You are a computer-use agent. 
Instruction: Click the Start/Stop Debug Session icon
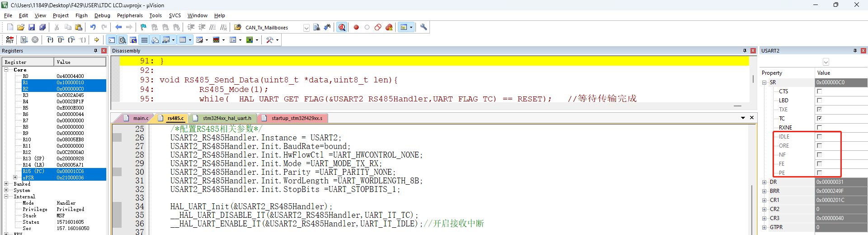[x=342, y=27]
